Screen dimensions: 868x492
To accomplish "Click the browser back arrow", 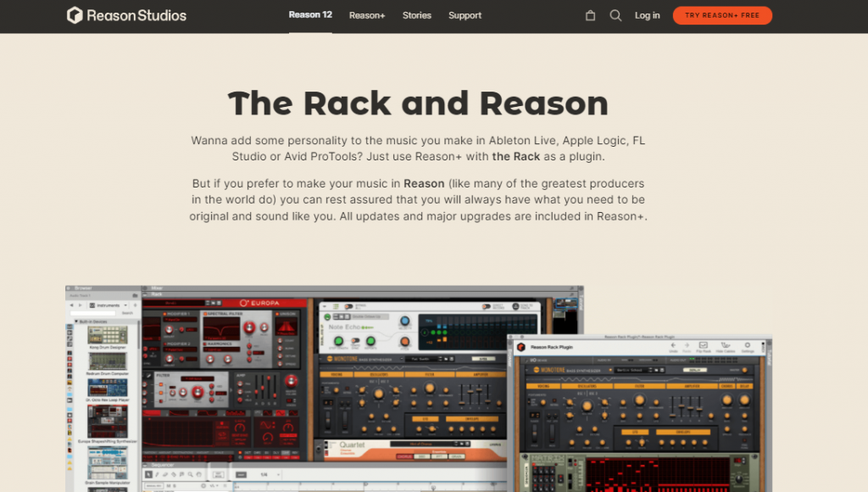I will pyautogui.click(x=71, y=305).
